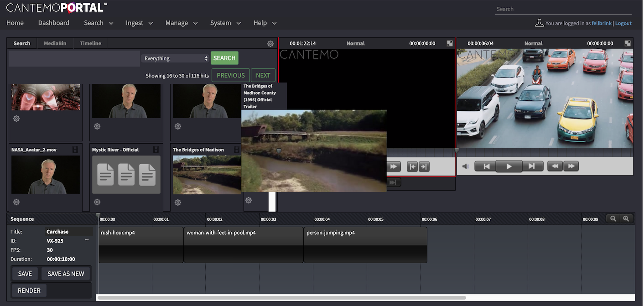644x306 pixels.
Task: Open gear menu on The Bridges of Madison card
Action: tap(178, 202)
